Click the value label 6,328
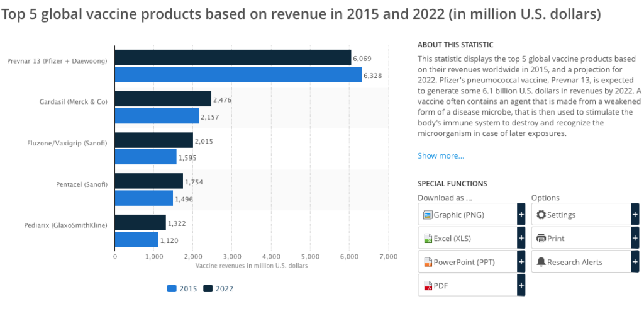644x311 pixels. [x=373, y=77]
